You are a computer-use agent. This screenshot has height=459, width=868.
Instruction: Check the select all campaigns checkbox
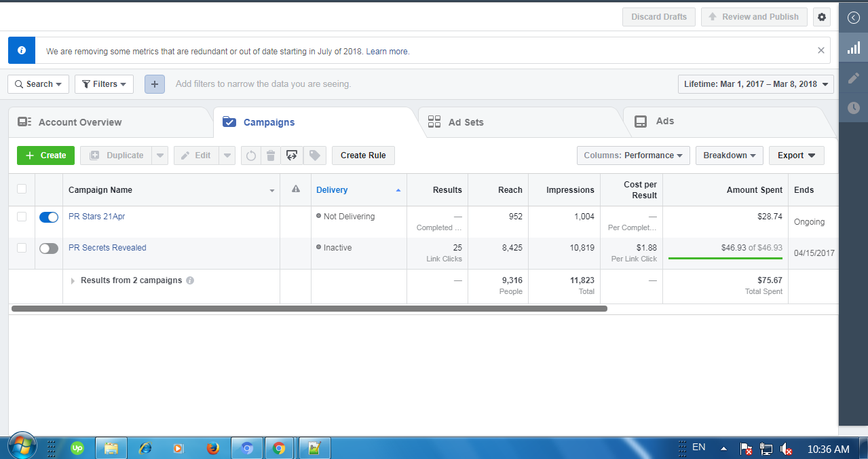[22, 189]
